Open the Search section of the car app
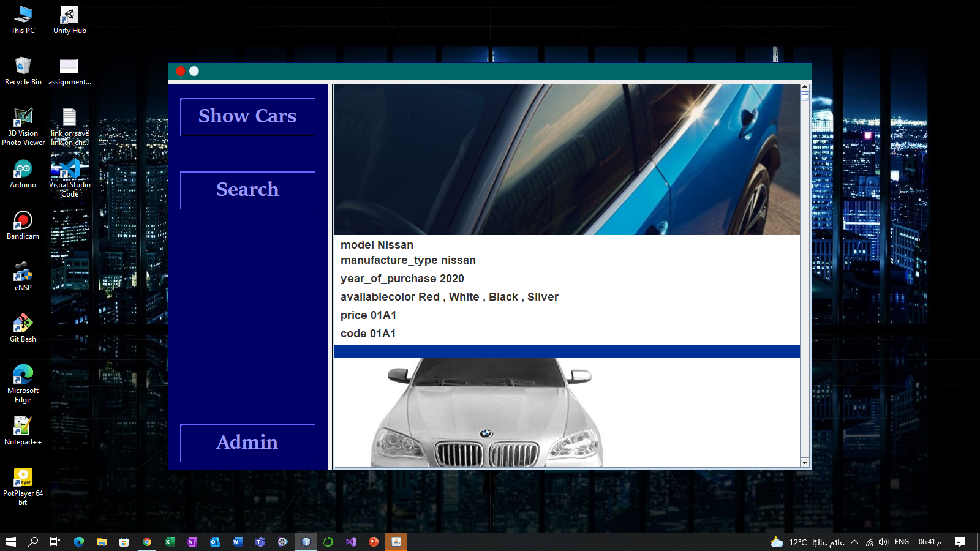The width and height of the screenshot is (980, 551). [247, 190]
